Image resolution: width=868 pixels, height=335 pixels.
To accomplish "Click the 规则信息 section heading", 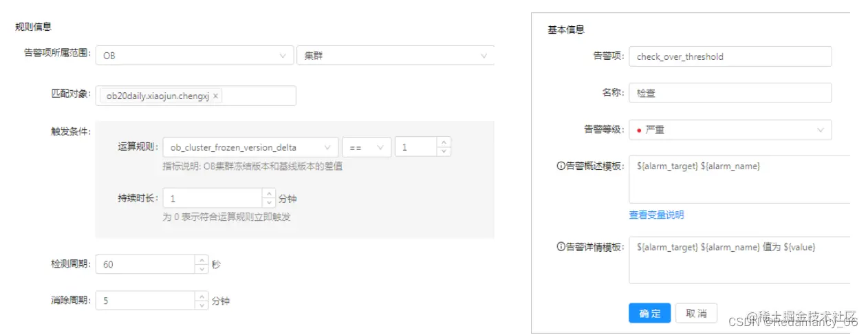I will pos(33,27).
